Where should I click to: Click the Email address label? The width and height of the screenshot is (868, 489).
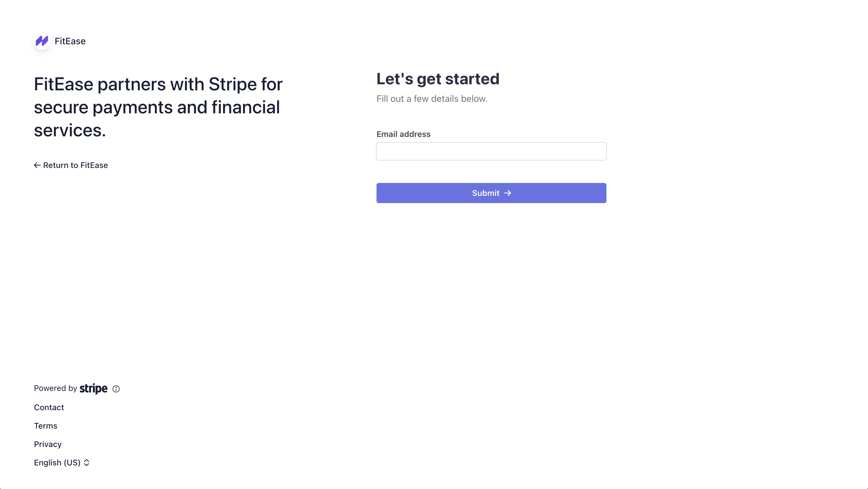tap(403, 134)
